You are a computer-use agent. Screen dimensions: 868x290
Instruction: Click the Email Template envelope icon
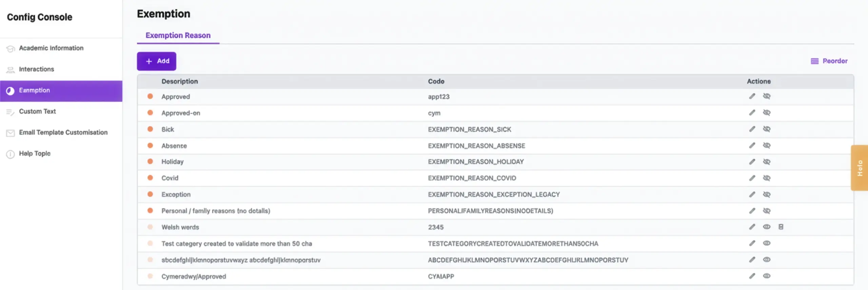coord(11,133)
